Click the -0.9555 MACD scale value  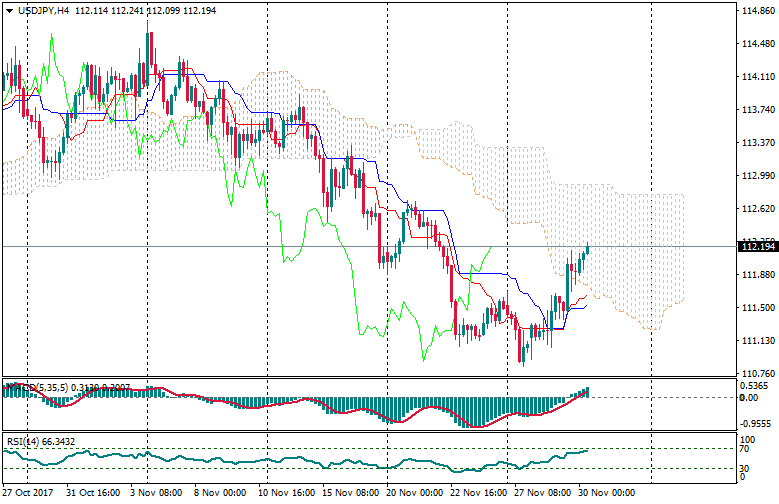coord(755,423)
